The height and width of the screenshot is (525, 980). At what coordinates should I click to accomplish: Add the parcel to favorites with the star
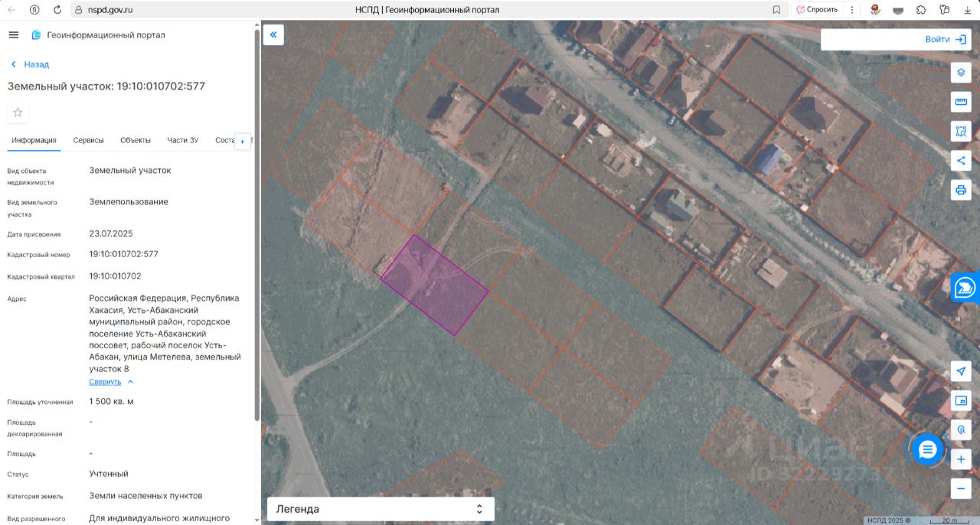18,112
